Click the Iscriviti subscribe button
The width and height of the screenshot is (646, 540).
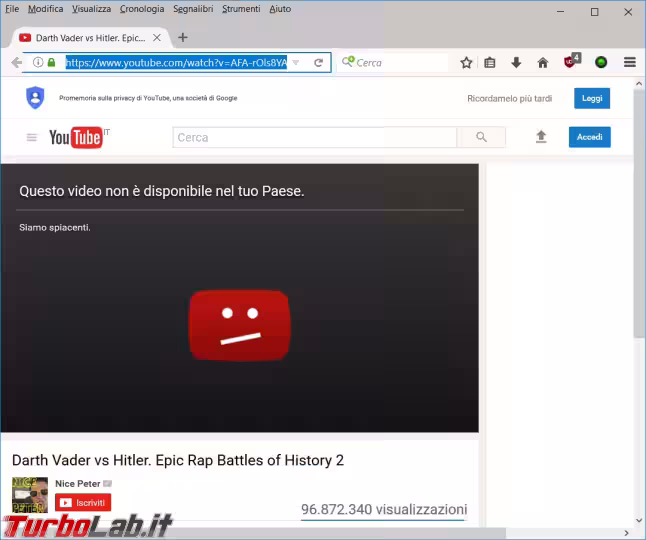coord(83,503)
